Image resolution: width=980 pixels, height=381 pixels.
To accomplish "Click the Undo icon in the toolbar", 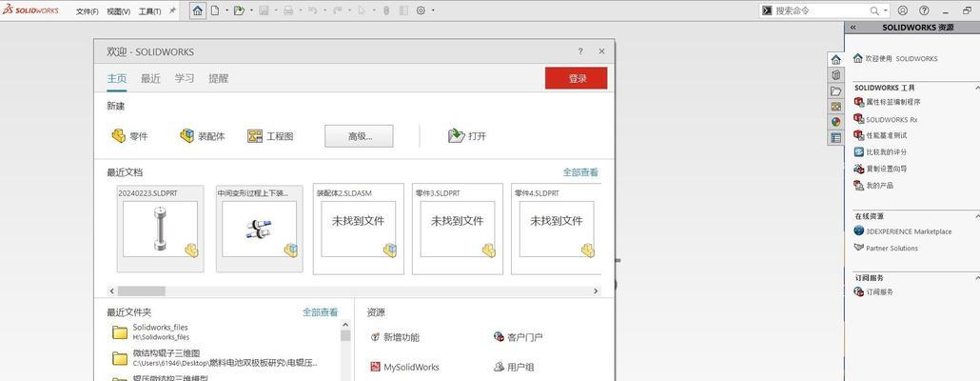I will click(313, 10).
